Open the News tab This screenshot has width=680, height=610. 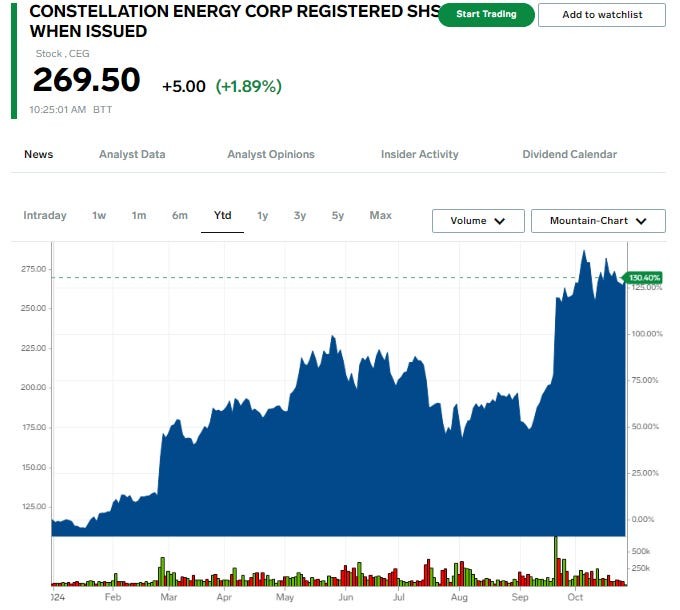click(x=39, y=154)
